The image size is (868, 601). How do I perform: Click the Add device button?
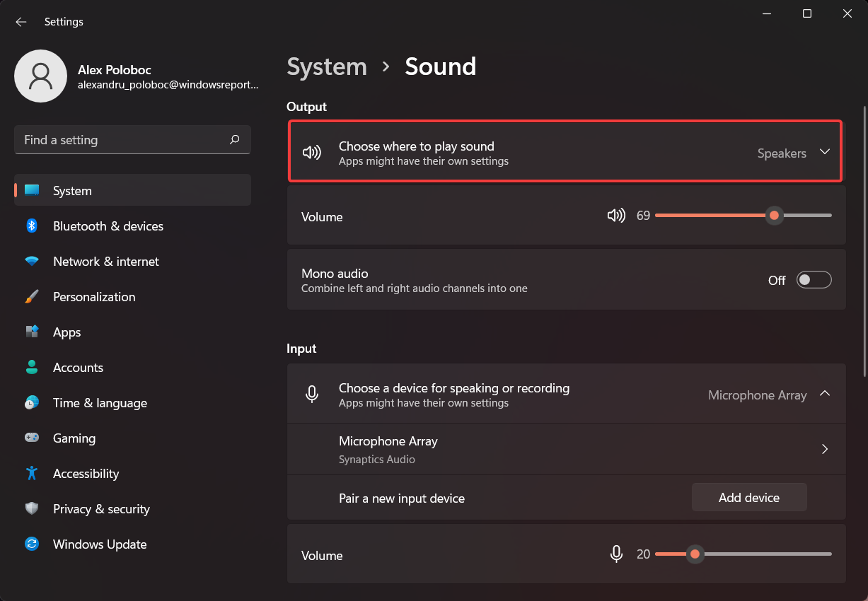click(x=748, y=498)
